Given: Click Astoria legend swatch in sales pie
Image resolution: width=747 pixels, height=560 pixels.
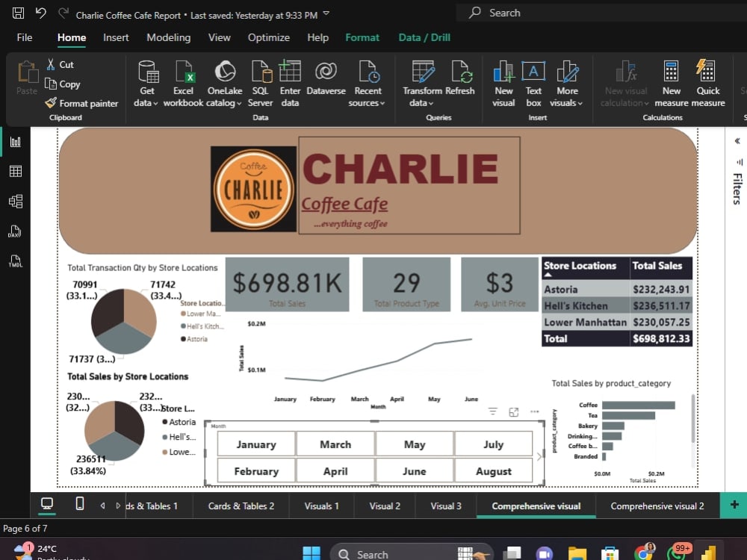Looking at the screenshot, I should pyautogui.click(x=165, y=422).
